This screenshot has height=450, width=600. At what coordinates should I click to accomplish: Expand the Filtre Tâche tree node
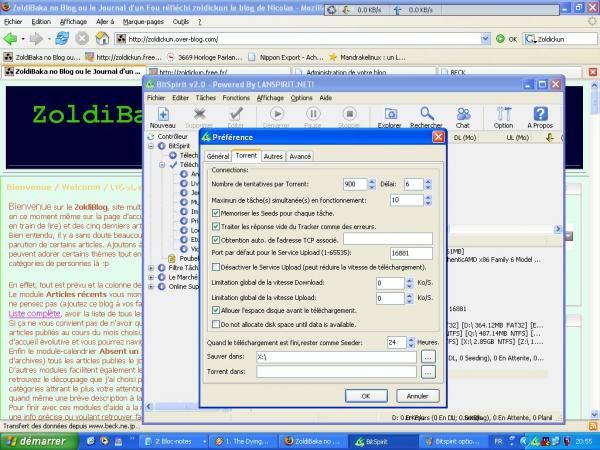point(151,268)
